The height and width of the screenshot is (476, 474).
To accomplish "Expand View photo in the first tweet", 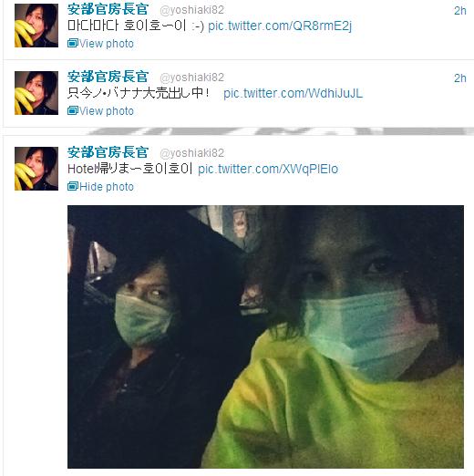I will tap(107, 44).
